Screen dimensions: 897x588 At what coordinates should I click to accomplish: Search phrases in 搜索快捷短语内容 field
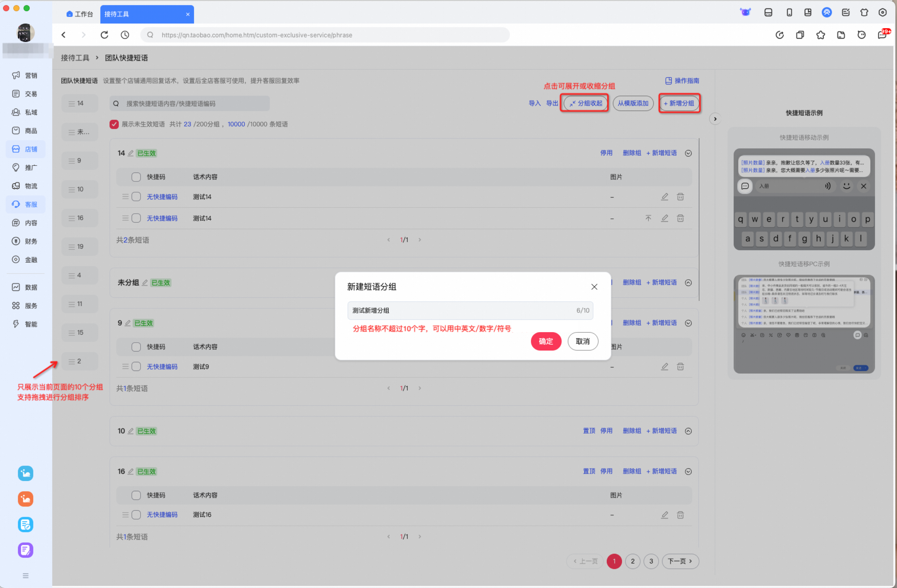(190, 104)
